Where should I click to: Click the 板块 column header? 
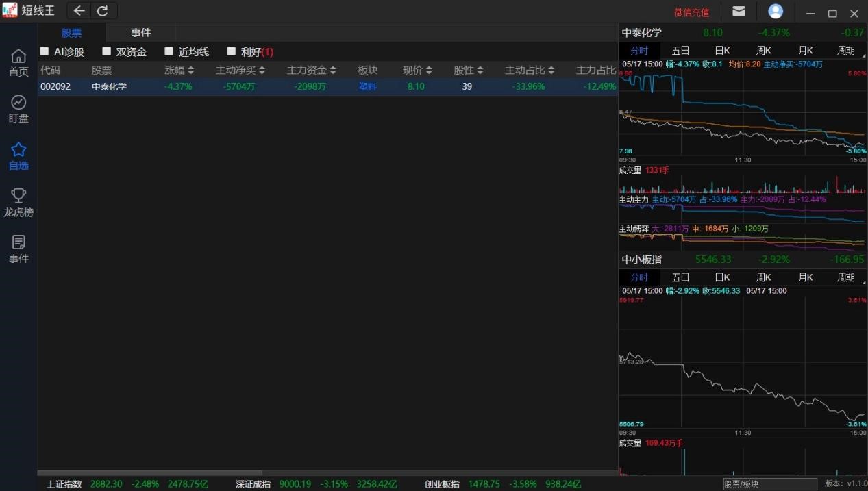368,70
